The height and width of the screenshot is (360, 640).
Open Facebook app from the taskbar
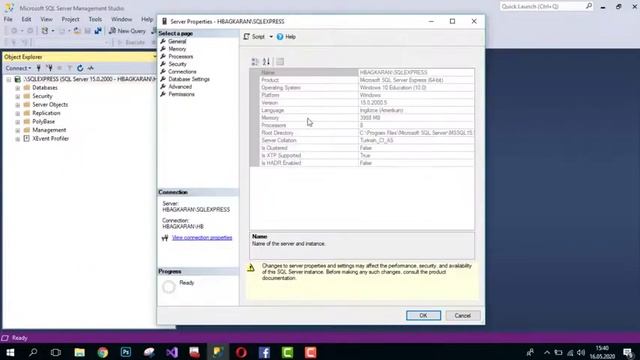[x=264, y=352]
